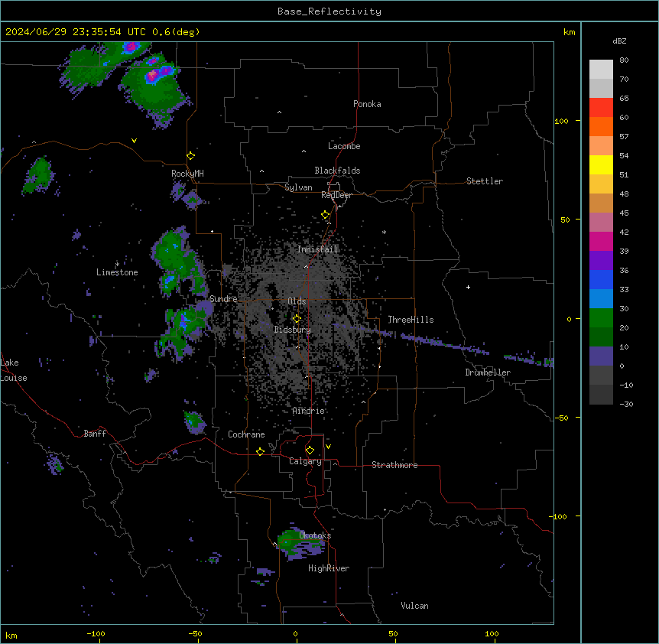Click the yellow diamond marker near RockyMH
The height and width of the screenshot is (644, 659).
[x=191, y=156]
